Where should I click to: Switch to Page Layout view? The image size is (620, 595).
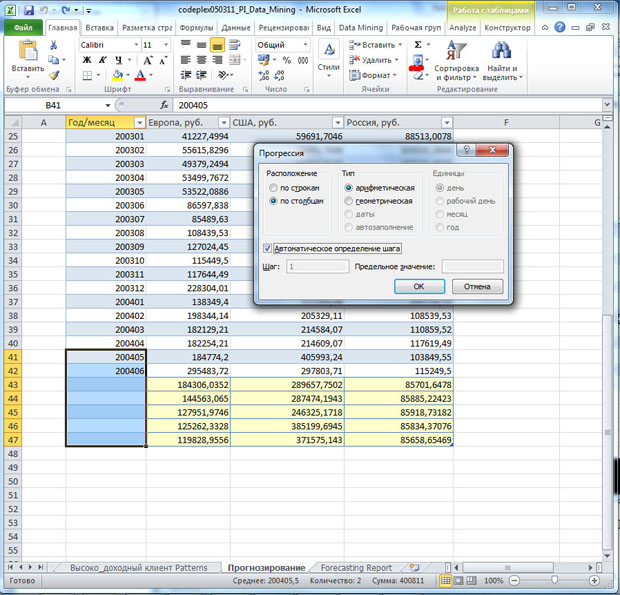pos(459,580)
